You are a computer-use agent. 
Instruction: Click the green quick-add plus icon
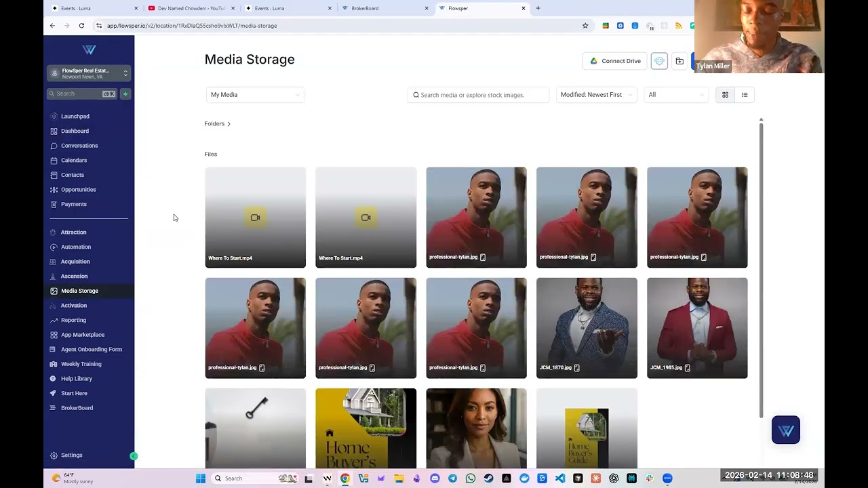125,94
